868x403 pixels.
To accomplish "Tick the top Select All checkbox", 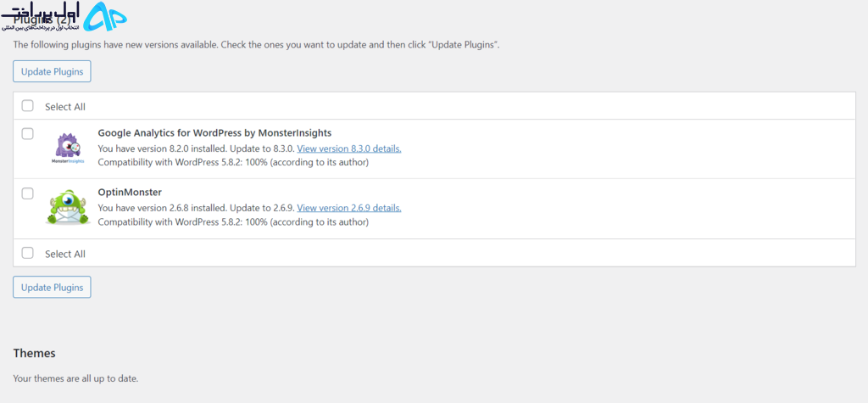I will click(x=28, y=106).
